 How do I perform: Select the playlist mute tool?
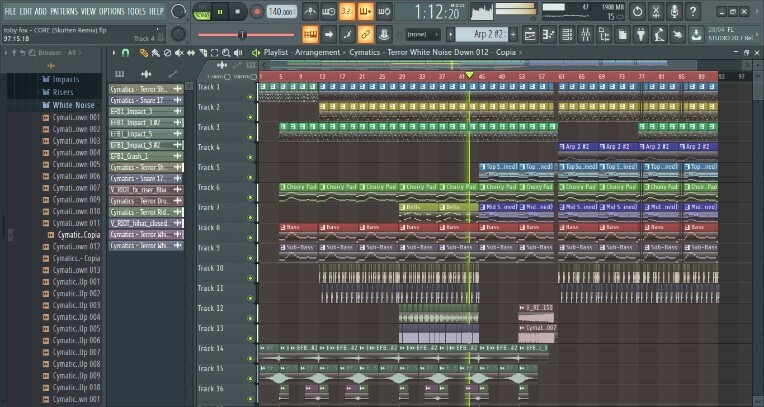[x=179, y=53]
